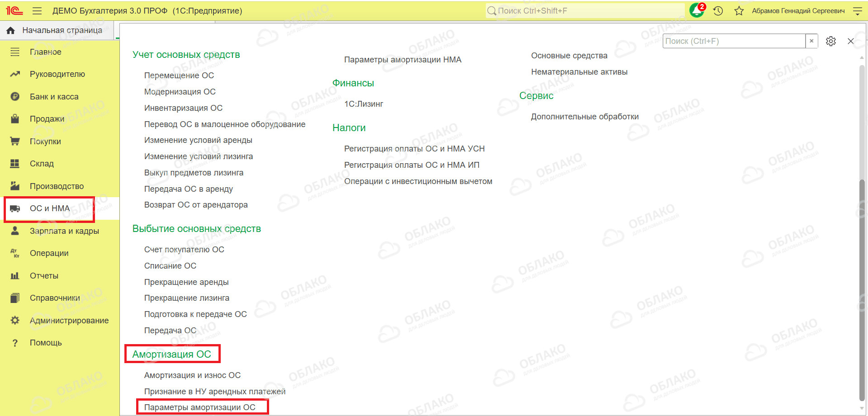Viewport: 868px width, 416px height.
Task: Open Изменение условий лизинга
Action: point(199,156)
